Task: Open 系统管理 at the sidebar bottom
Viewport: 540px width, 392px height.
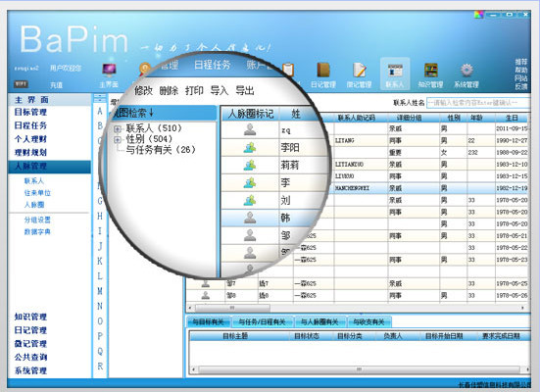Action: pos(30,370)
